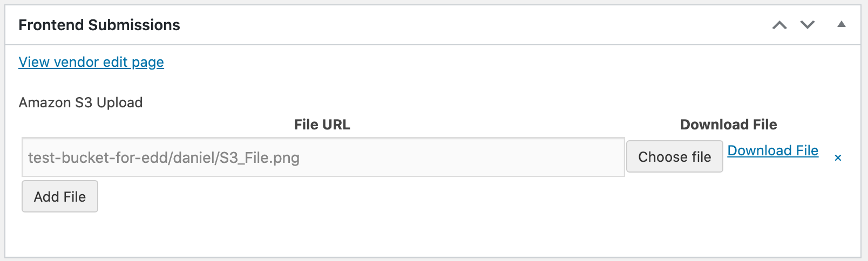Image resolution: width=868 pixels, height=261 pixels.
Task: Move Frontend Submissions panel up
Action: pyautogui.click(x=779, y=25)
